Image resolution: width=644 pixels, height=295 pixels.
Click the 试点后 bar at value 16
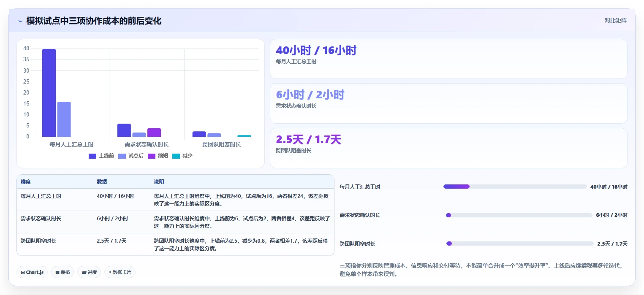coord(64,119)
